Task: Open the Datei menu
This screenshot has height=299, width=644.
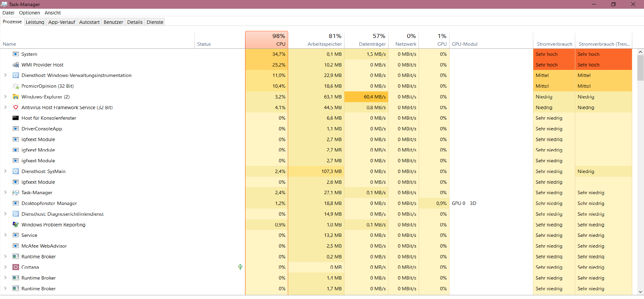Action: [x=8, y=13]
